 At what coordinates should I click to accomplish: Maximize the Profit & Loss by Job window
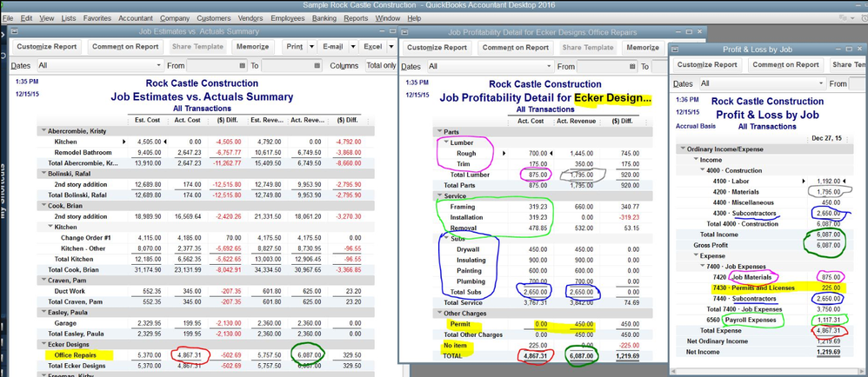coord(851,50)
